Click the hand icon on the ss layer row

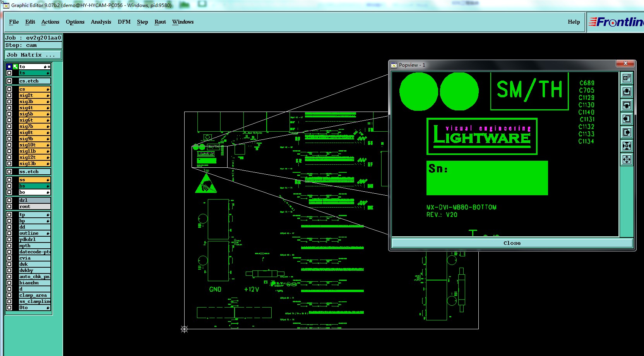click(48, 180)
